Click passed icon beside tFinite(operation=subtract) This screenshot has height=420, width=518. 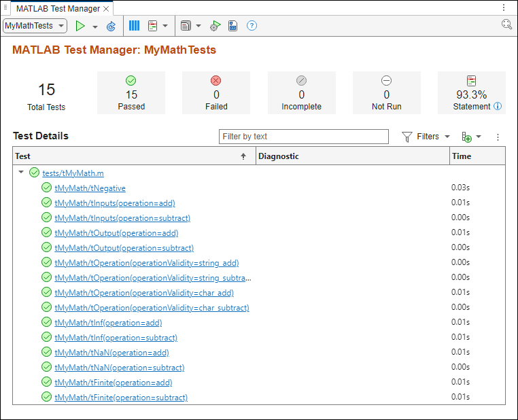point(47,397)
